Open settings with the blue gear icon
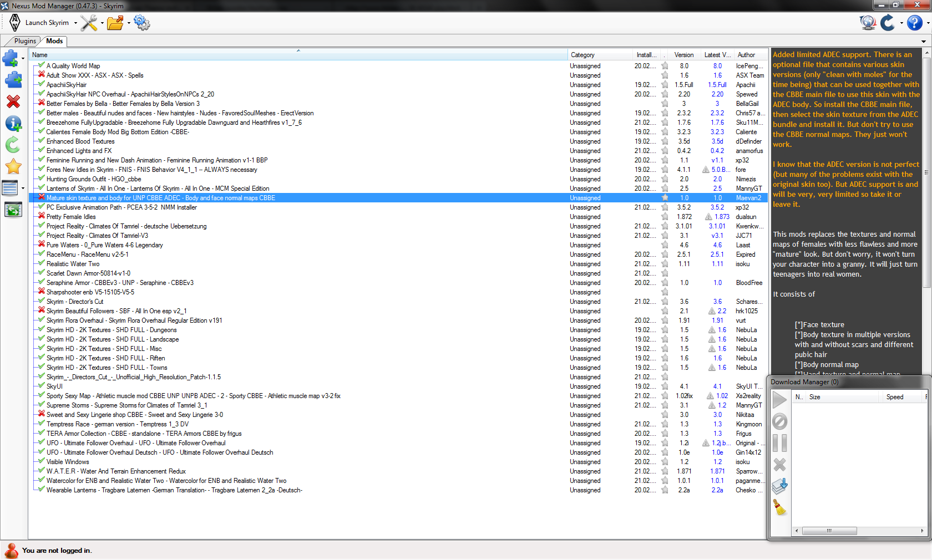 coord(141,23)
